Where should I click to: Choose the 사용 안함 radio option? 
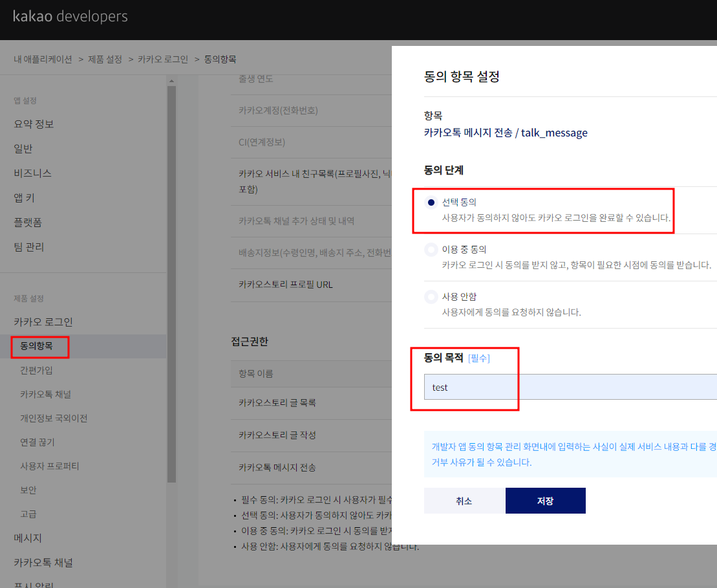[431, 297]
